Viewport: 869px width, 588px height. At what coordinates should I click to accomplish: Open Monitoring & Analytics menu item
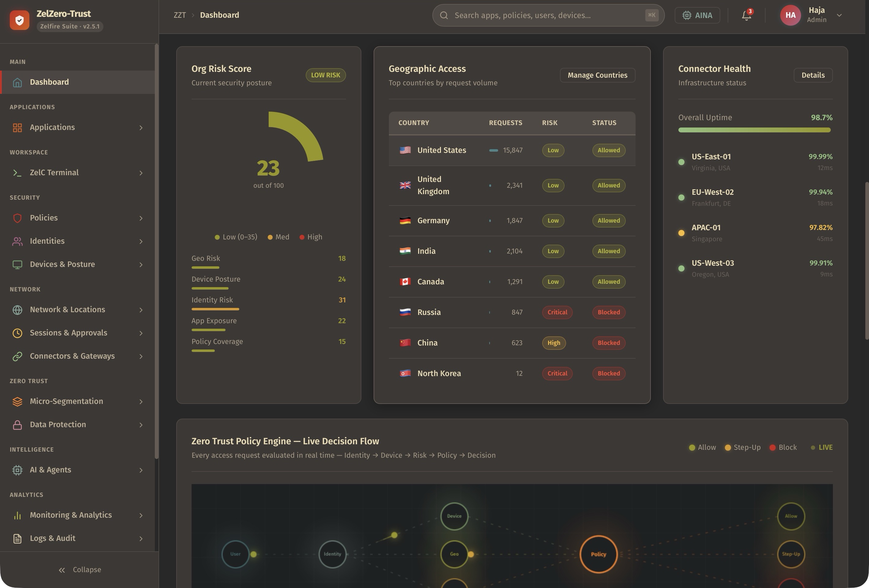coord(77,515)
